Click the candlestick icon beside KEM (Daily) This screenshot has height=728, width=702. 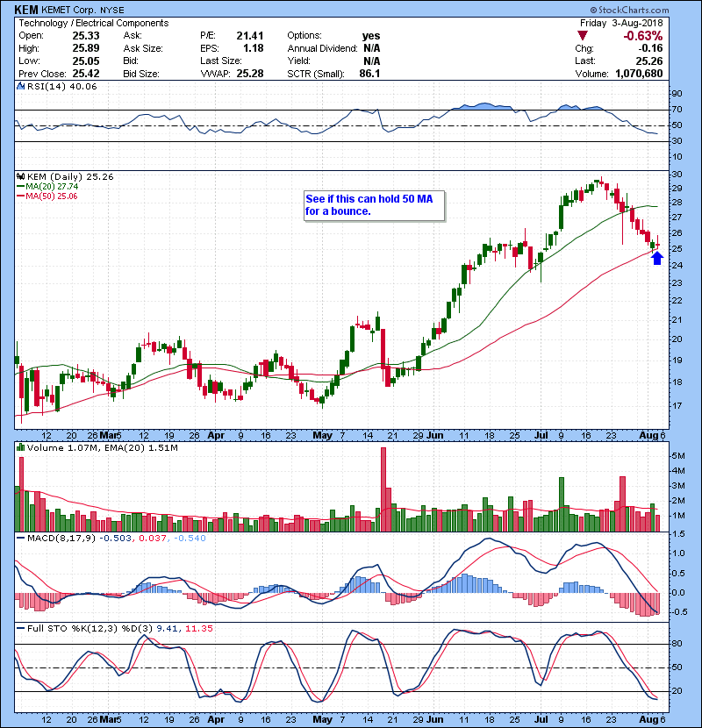pos(20,177)
